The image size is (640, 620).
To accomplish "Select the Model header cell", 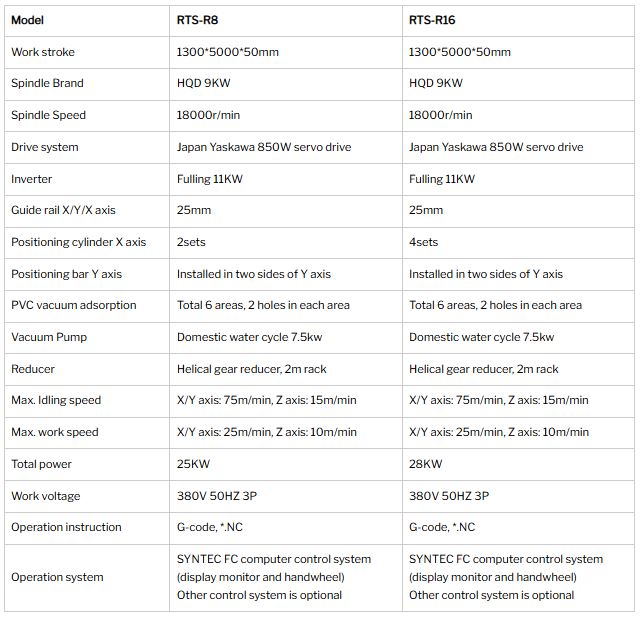I will click(27, 20).
